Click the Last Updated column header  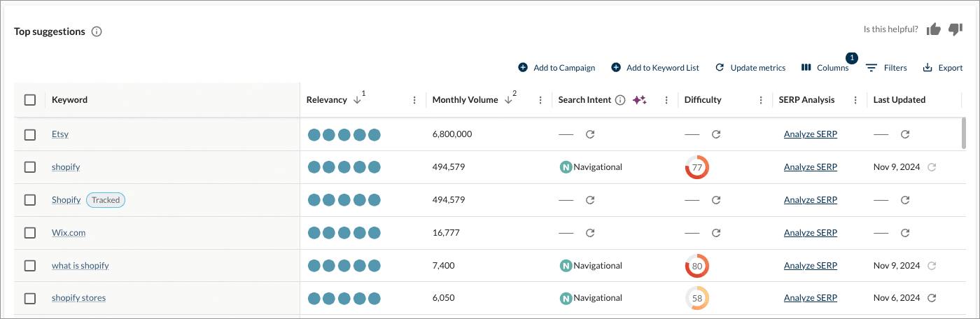point(899,100)
